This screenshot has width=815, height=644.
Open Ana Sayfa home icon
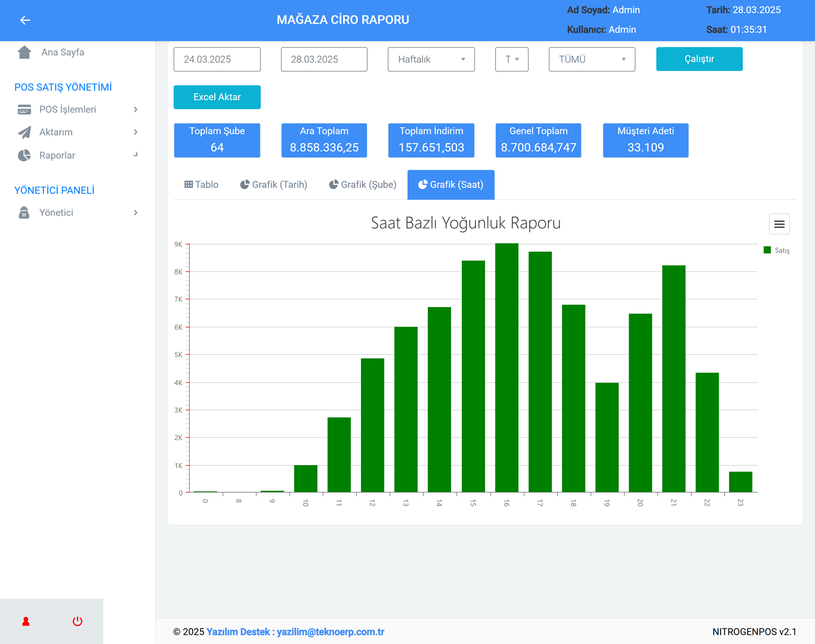click(x=24, y=52)
